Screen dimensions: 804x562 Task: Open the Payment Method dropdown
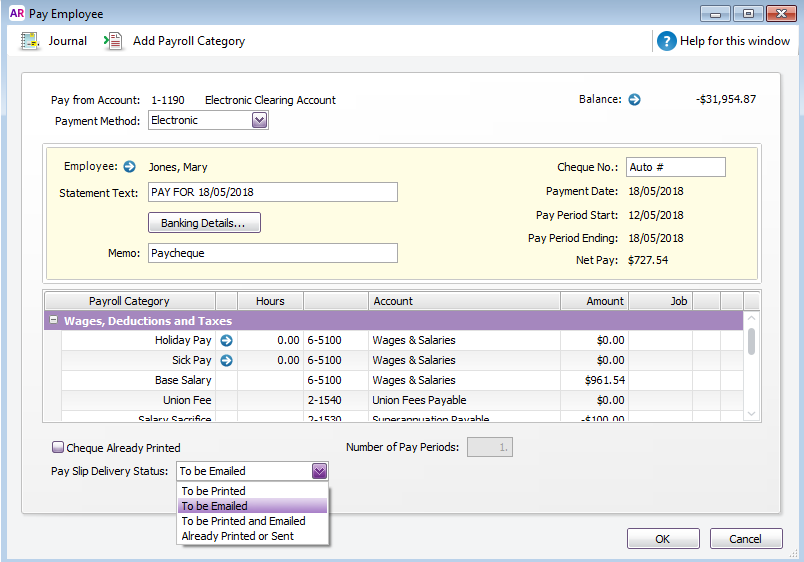(259, 120)
